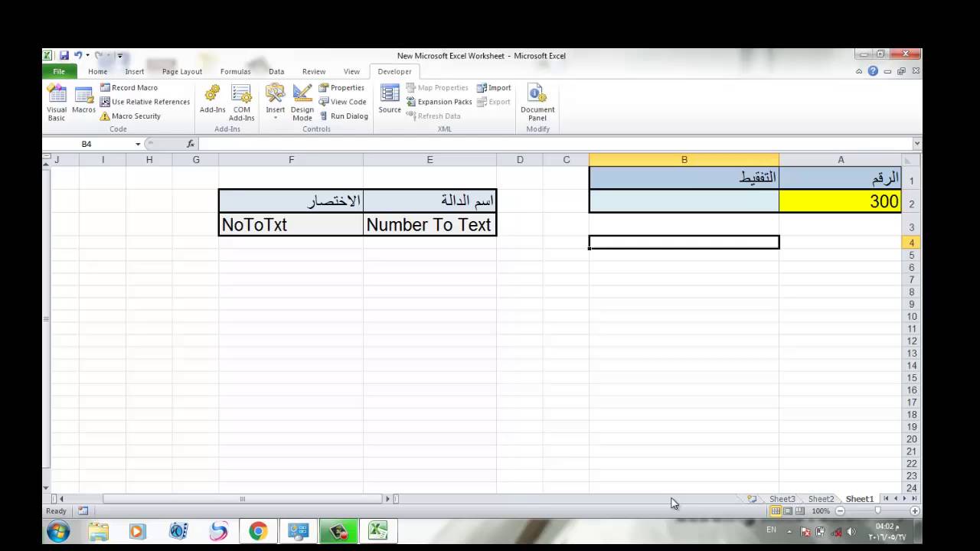Screen dimensions: 980x551
Task: Save the workbook from quick access toolbar
Action: (64, 55)
